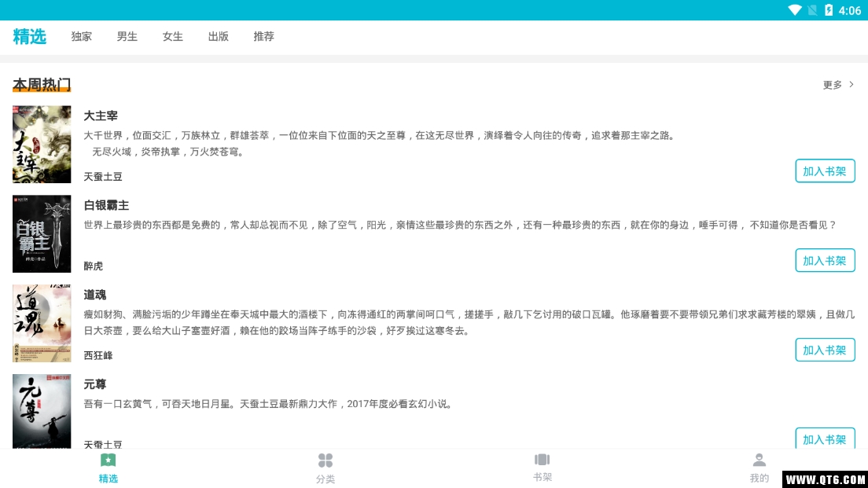
Task: Open the 书架 bookshelf icon in bottom navigation
Action: coord(542,460)
